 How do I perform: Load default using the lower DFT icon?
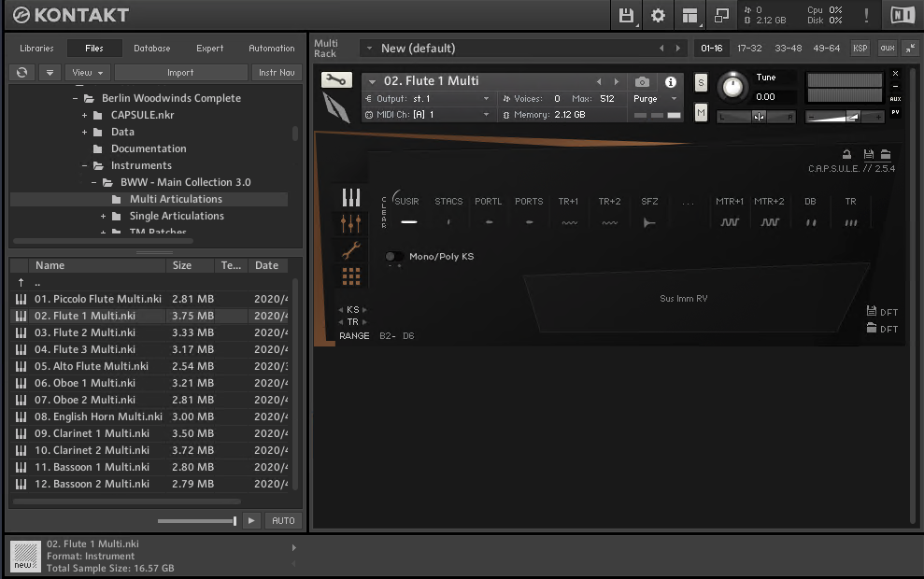872,328
